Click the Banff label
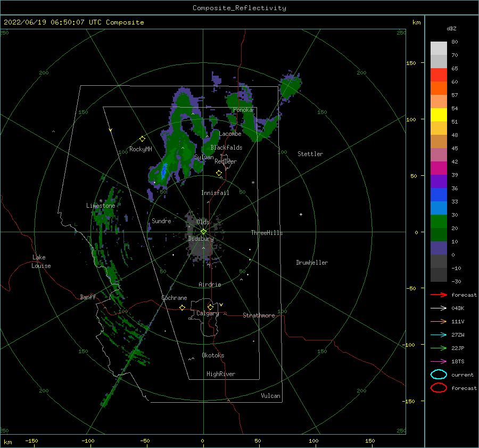This screenshot has width=479, height=448. 88,297
